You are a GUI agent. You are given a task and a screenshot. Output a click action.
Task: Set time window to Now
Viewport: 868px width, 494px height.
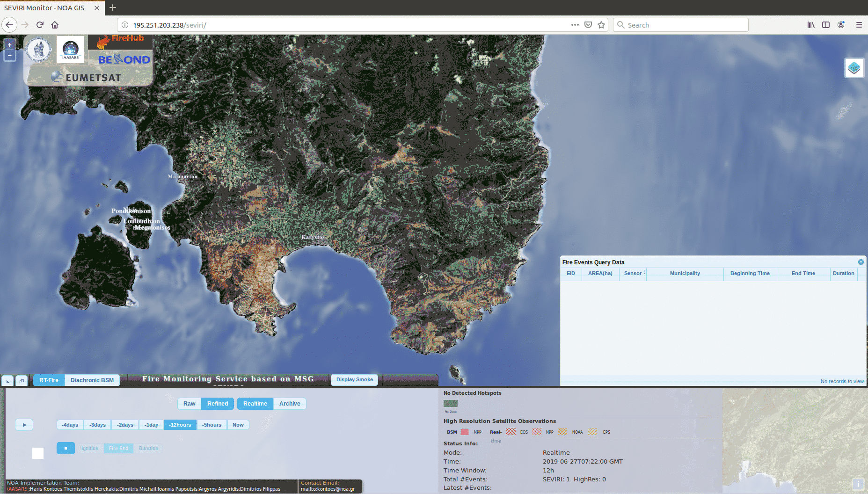pyautogui.click(x=238, y=425)
